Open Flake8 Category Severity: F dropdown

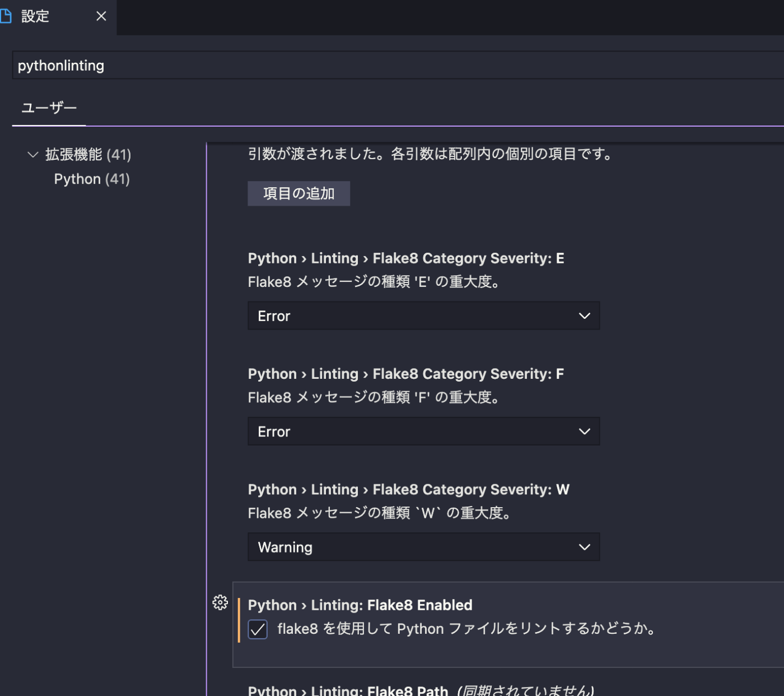tap(424, 431)
